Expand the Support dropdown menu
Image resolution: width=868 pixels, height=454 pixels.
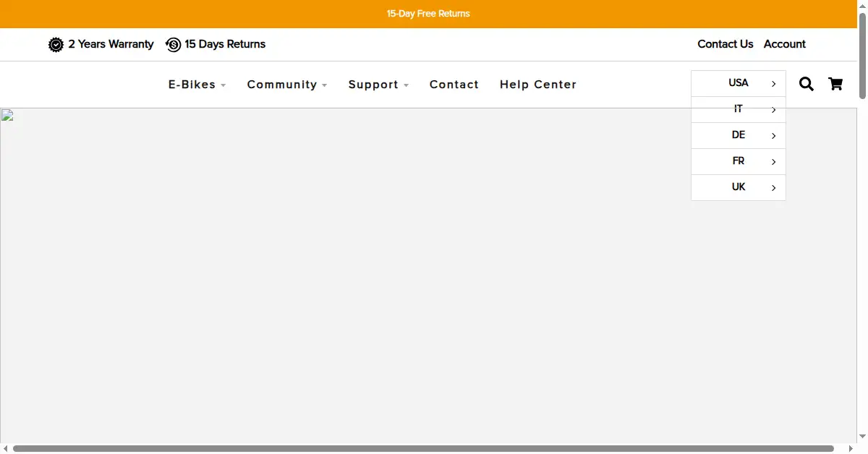point(378,85)
